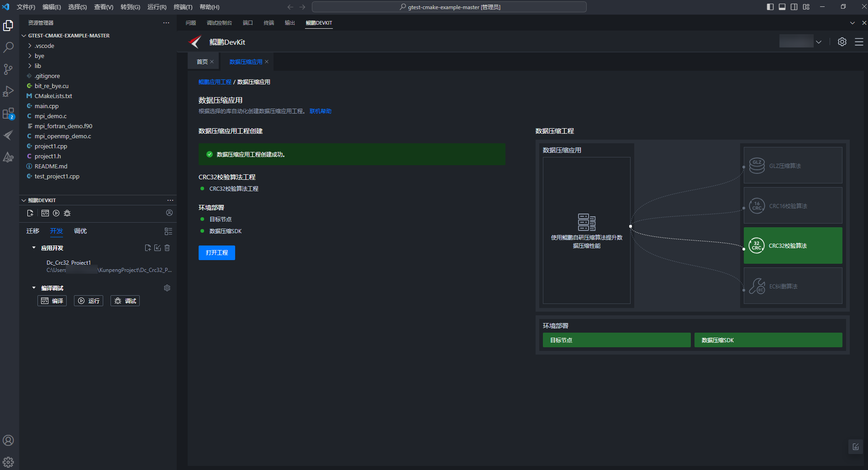Toggle the panel layout icon in the title bar
868x470 pixels.
click(782, 7)
